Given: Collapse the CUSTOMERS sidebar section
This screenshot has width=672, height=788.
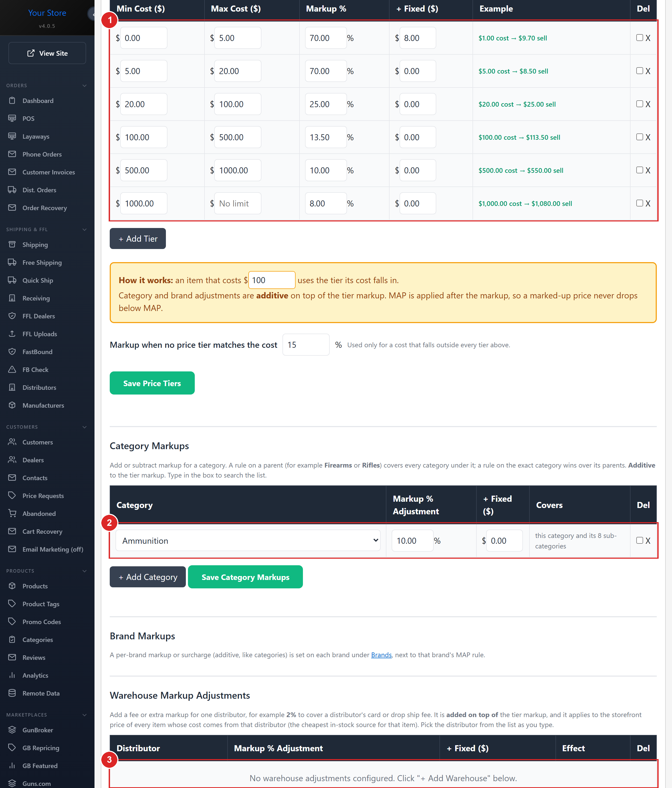Looking at the screenshot, I should click(x=85, y=427).
